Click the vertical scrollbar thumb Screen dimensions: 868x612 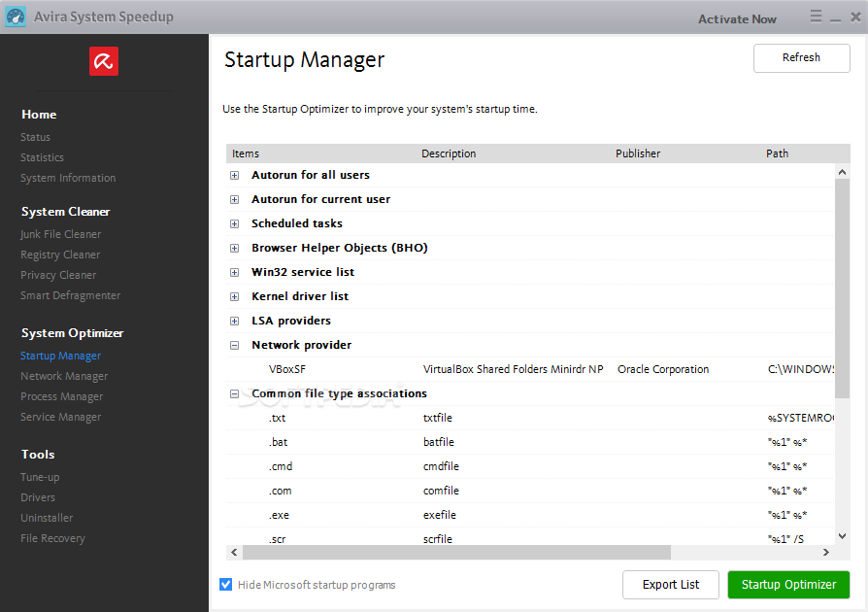(842, 288)
